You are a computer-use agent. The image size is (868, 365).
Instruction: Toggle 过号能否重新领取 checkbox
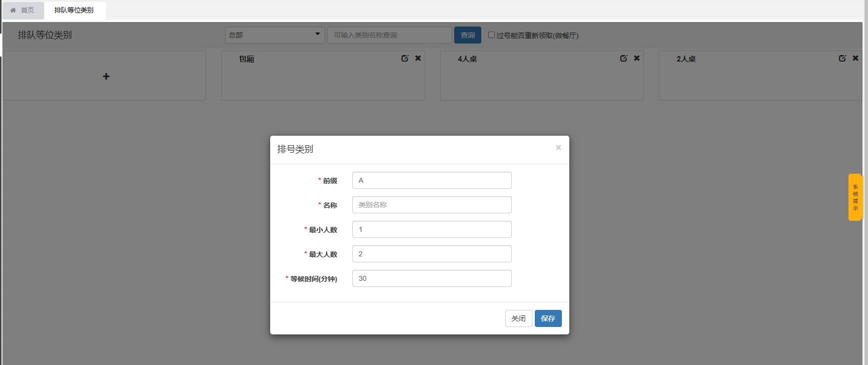pos(491,35)
